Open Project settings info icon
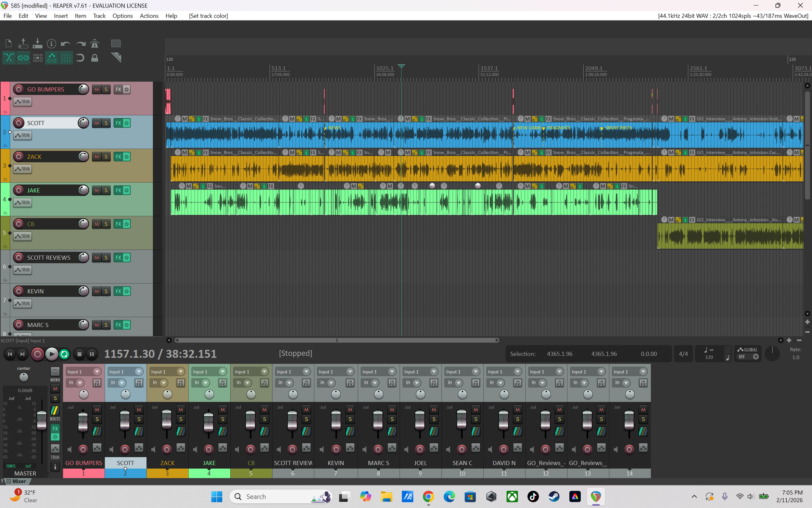 tap(51, 43)
